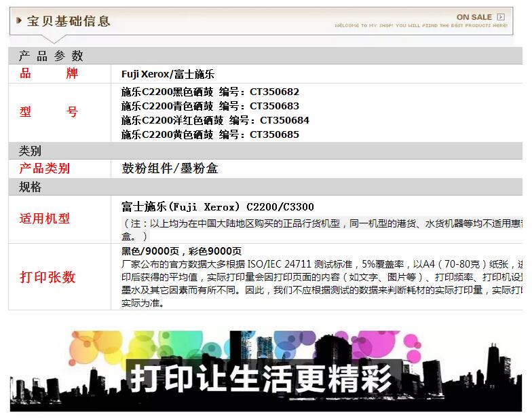Click the triangle beside 宝贝基础信息
This screenshot has height=419, width=532.
pos(19,20)
